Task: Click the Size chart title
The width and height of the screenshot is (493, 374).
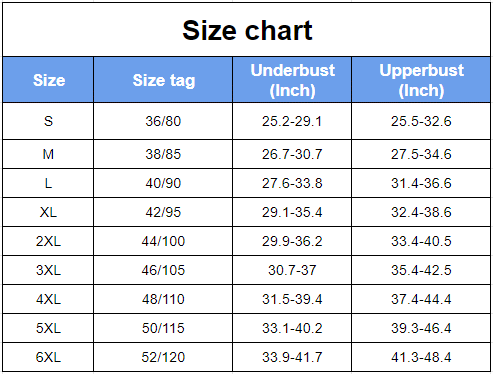Action: click(x=247, y=30)
